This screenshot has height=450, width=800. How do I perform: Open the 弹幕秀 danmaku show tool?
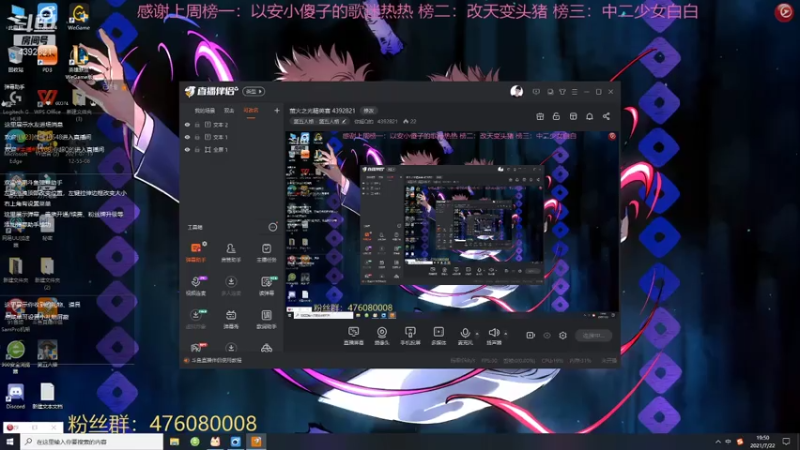pos(231,319)
